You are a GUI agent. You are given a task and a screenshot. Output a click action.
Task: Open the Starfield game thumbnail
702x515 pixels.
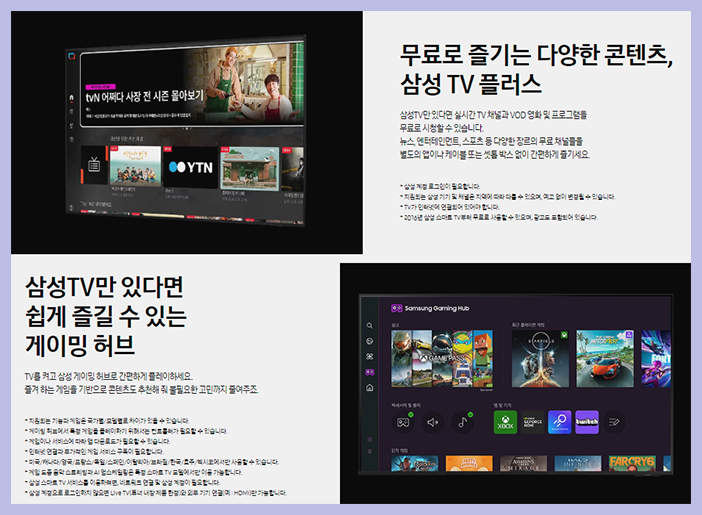coord(540,359)
